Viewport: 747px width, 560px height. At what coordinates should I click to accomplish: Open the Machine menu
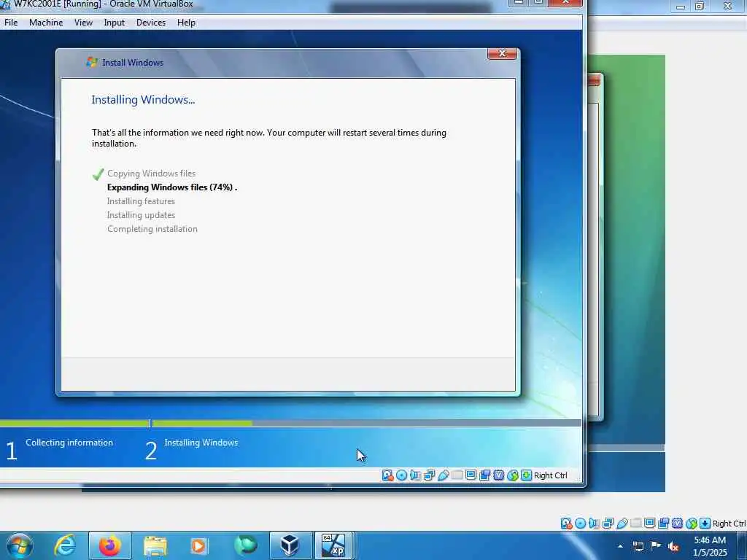point(46,23)
